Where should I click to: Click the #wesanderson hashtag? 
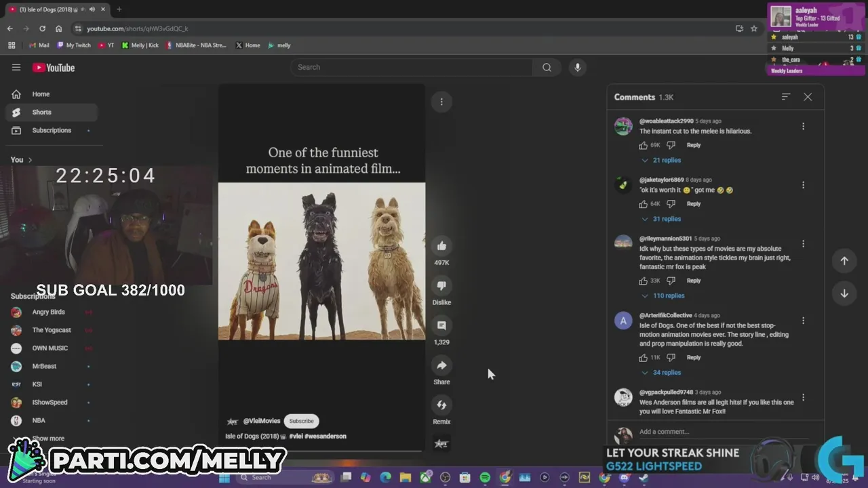point(325,436)
